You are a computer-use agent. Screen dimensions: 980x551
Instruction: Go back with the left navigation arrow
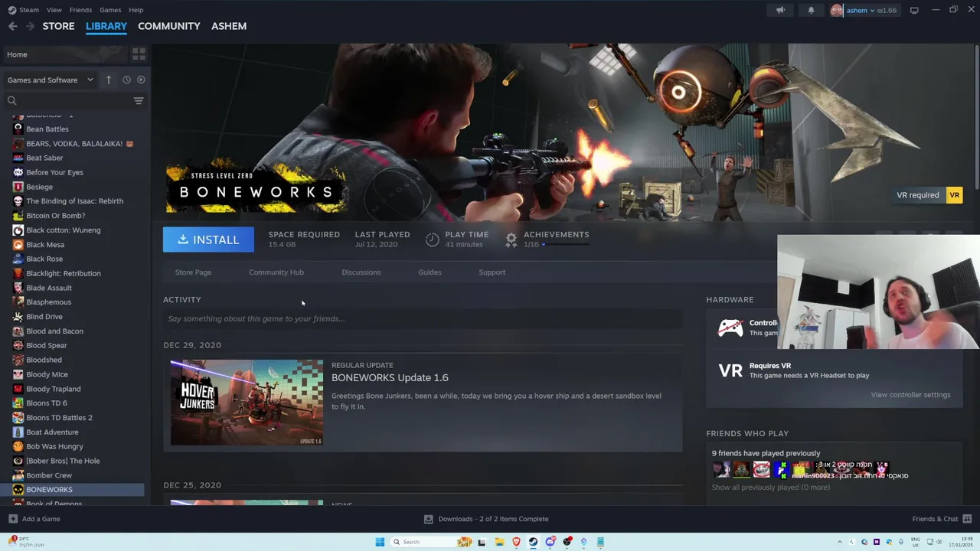13,26
